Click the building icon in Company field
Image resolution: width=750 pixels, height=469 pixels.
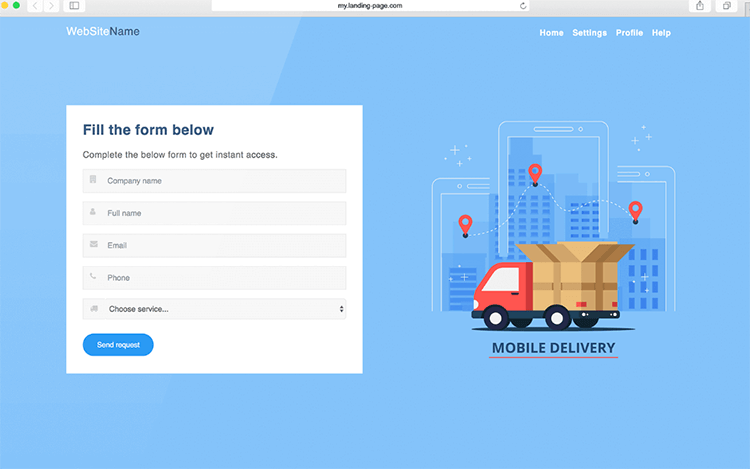click(93, 179)
